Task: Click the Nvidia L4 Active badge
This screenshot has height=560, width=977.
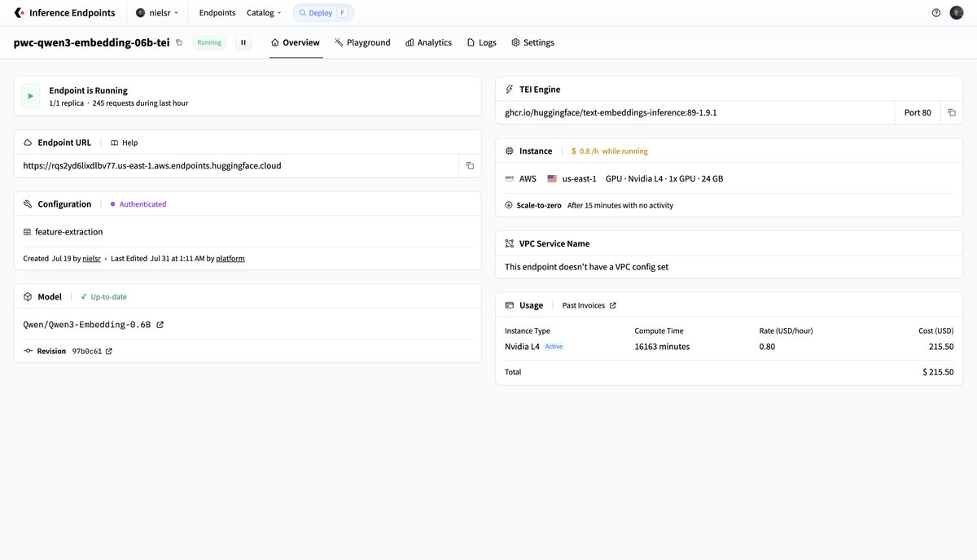Action: [554, 347]
